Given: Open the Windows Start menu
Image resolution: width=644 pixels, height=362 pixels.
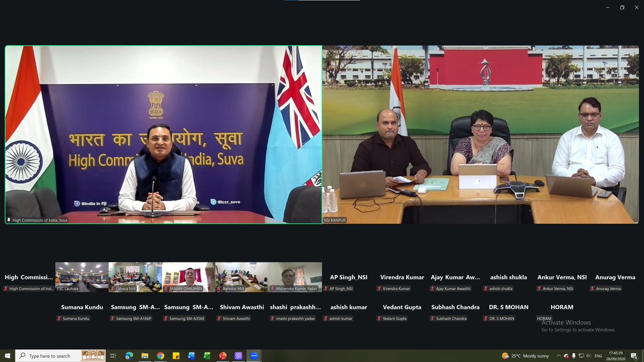Looking at the screenshot, I should pyautogui.click(x=8, y=356).
